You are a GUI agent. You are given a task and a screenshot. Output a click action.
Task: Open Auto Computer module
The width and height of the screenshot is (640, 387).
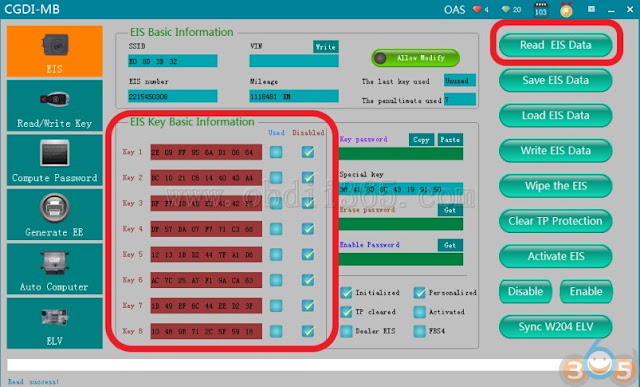coord(55,269)
